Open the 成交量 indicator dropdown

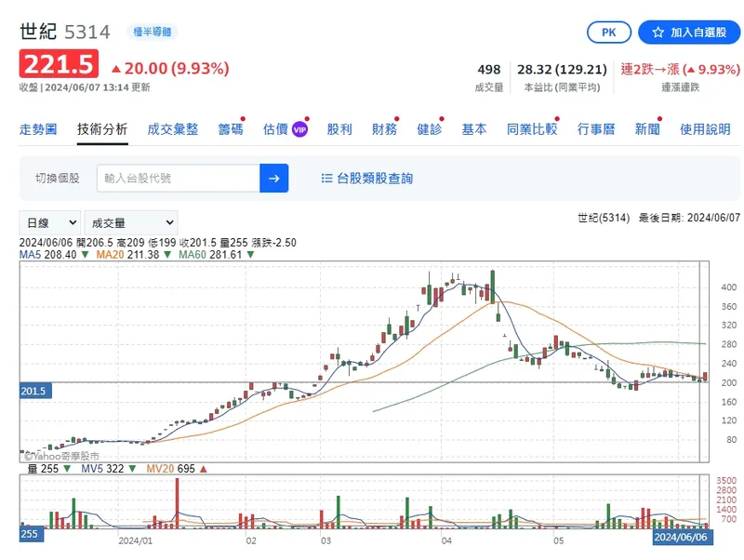[130, 222]
